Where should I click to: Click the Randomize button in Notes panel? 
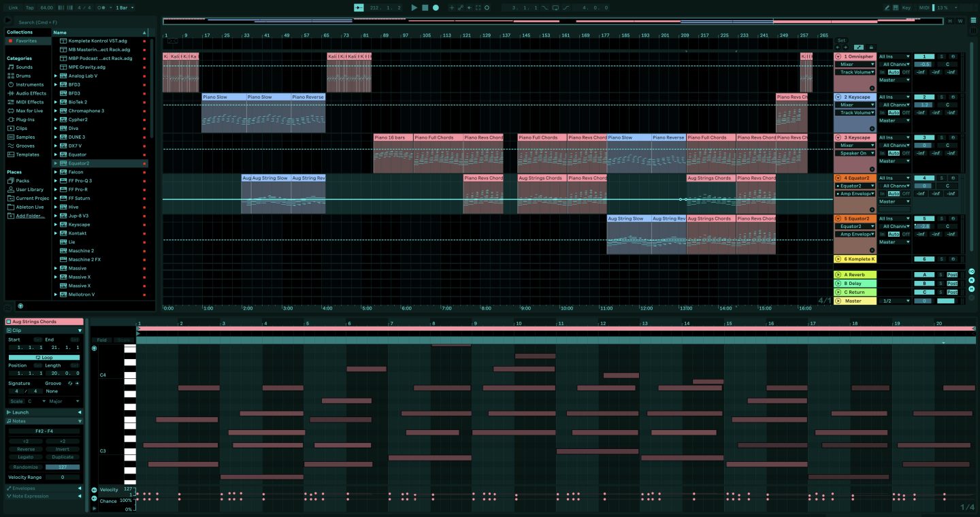coord(26,467)
